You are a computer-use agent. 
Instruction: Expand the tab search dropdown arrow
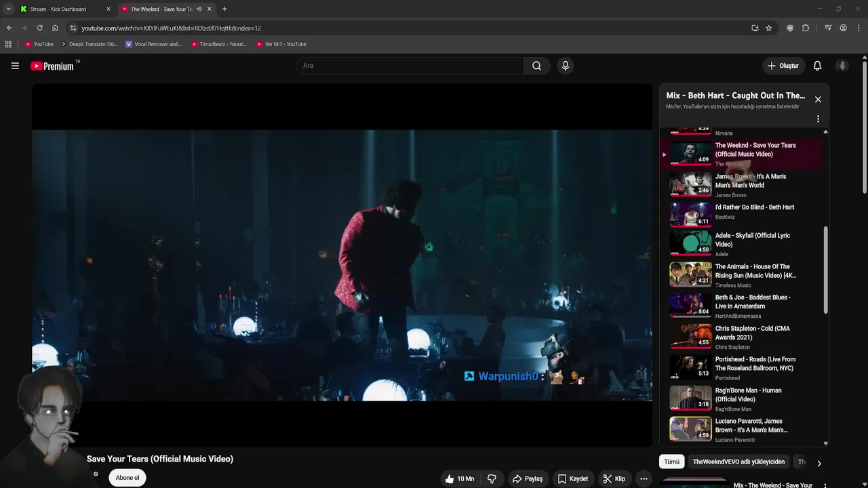pyautogui.click(x=8, y=9)
